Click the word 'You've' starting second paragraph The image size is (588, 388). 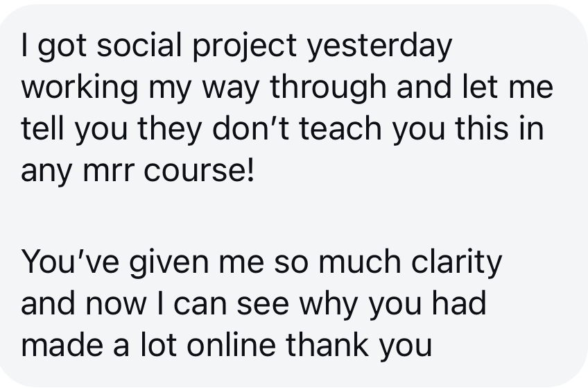(x=71, y=262)
